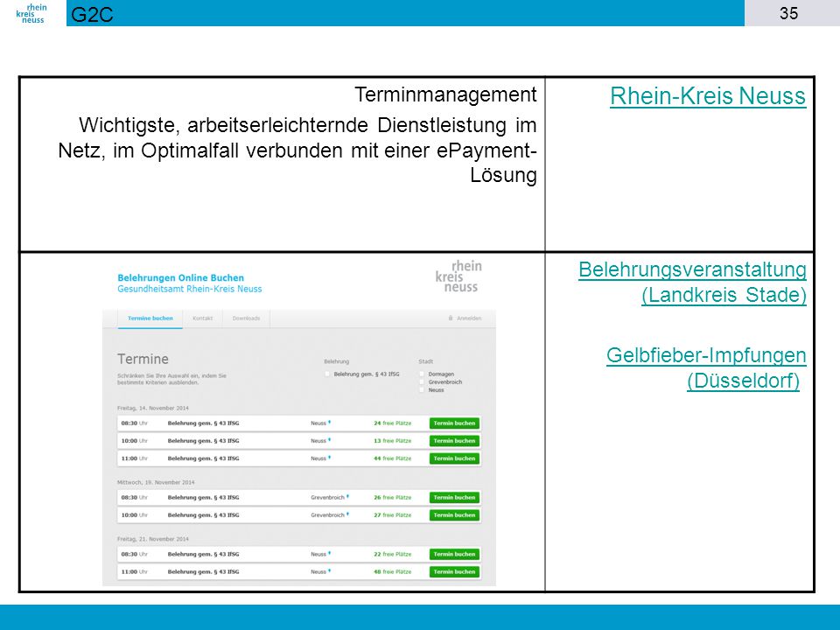Book the 11:00 appointment with 48 free places
The width and height of the screenshot is (840, 630).
pyautogui.click(x=454, y=572)
